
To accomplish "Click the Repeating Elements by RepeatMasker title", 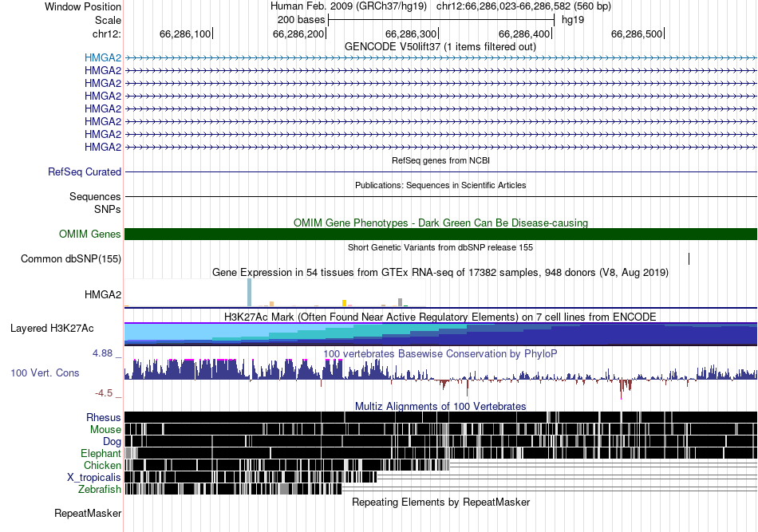I will (x=441, y=502).
